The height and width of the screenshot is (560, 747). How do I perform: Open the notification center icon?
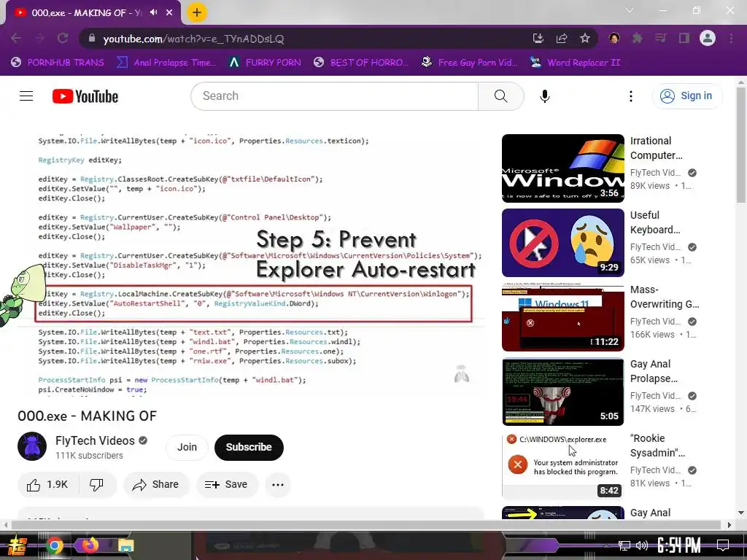723,545
